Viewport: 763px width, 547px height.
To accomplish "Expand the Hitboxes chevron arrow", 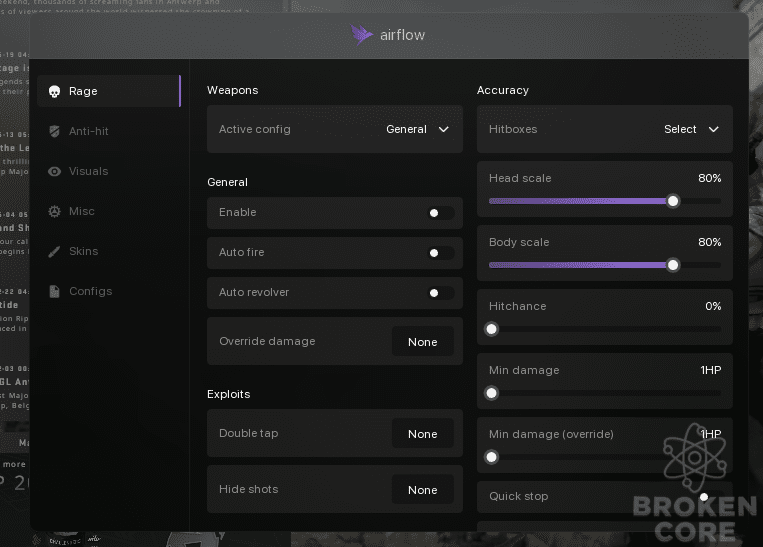I will pyautogui.click(x=713, y=129).
